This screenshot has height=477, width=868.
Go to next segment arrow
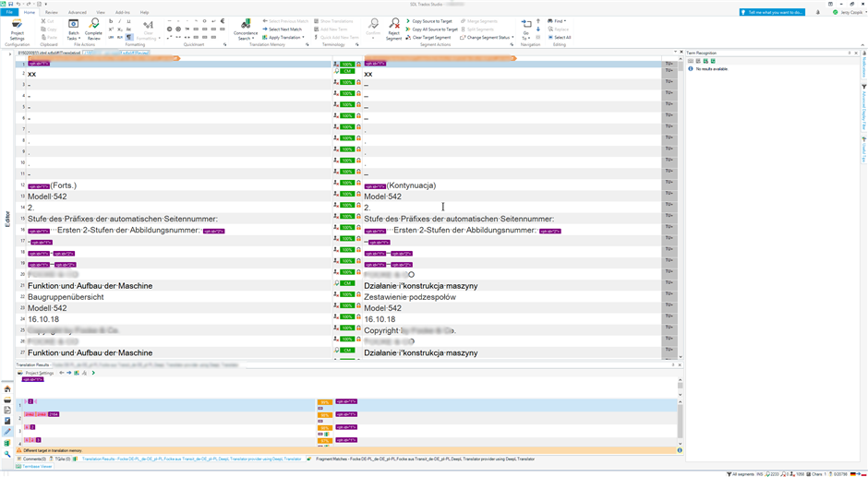tap(538, 30)
